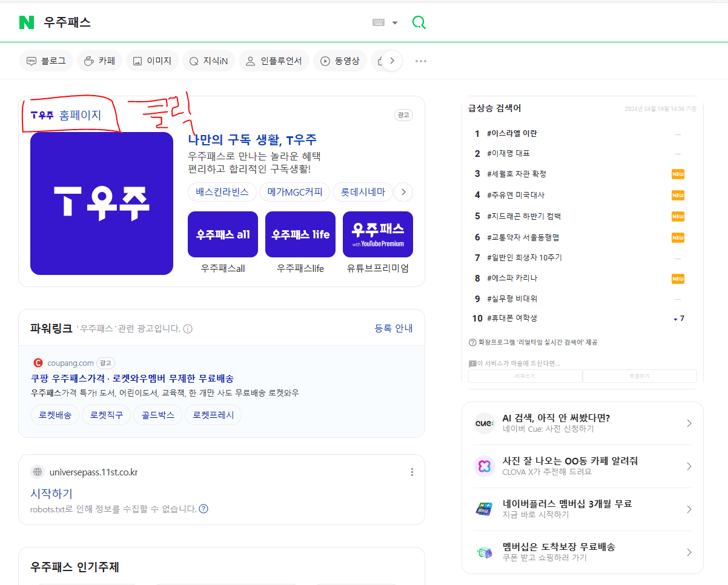Click the green search magnifier icon

pyautogui.click(x=419, y=22)
